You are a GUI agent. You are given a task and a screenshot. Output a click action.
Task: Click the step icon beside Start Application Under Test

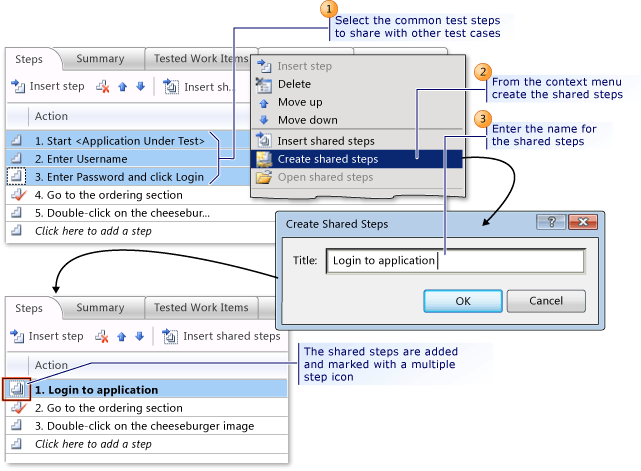click(16, 141)
